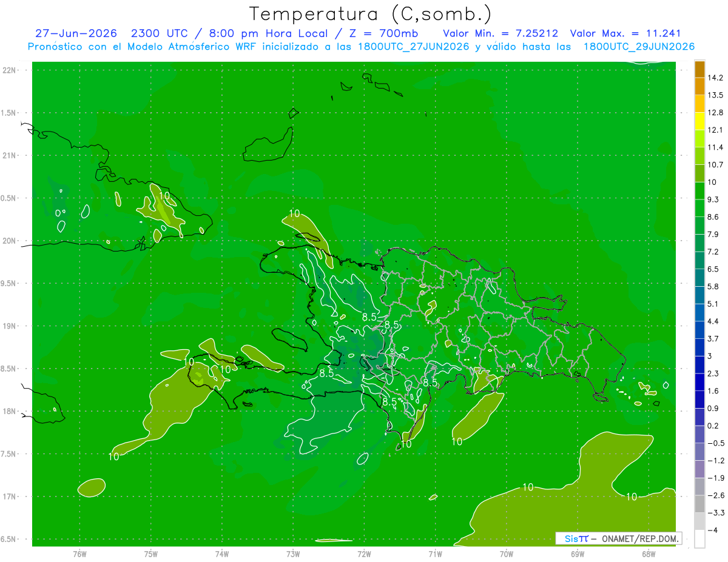
Task: Click legend value "-1.9"
Action: pos(716,478)
